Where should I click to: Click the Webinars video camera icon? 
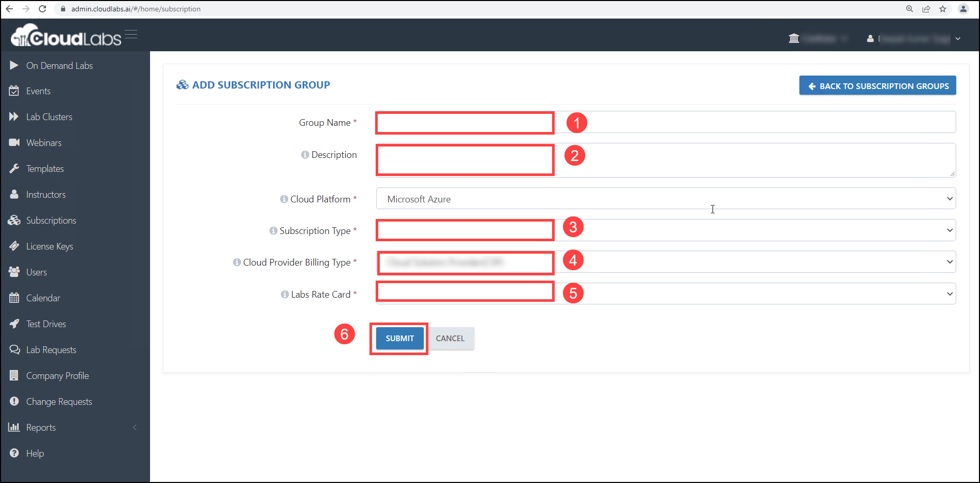[14, 142]
